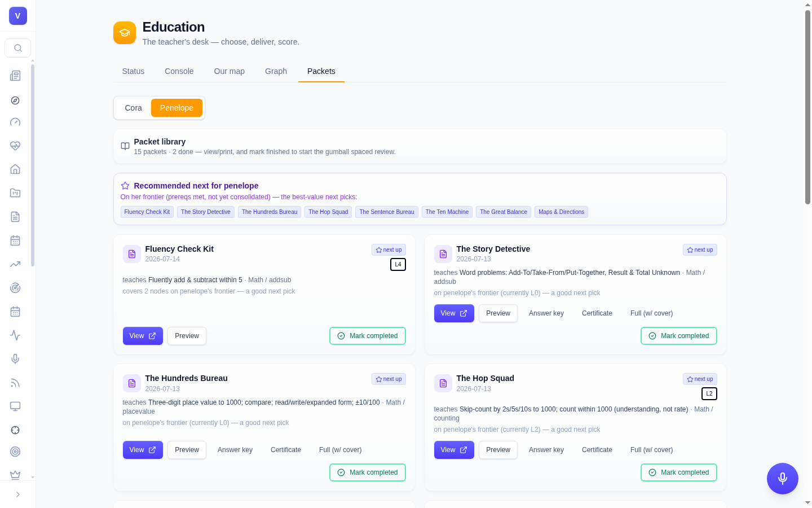812x508 pixels.
Task: Open the compass icon in sidebar
Action: click(15, 100)
